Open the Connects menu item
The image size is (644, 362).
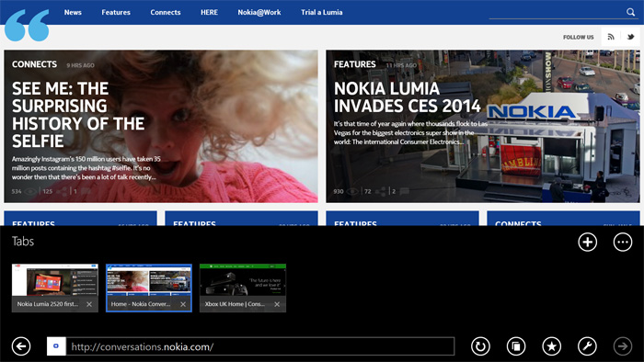coord(166,12)
